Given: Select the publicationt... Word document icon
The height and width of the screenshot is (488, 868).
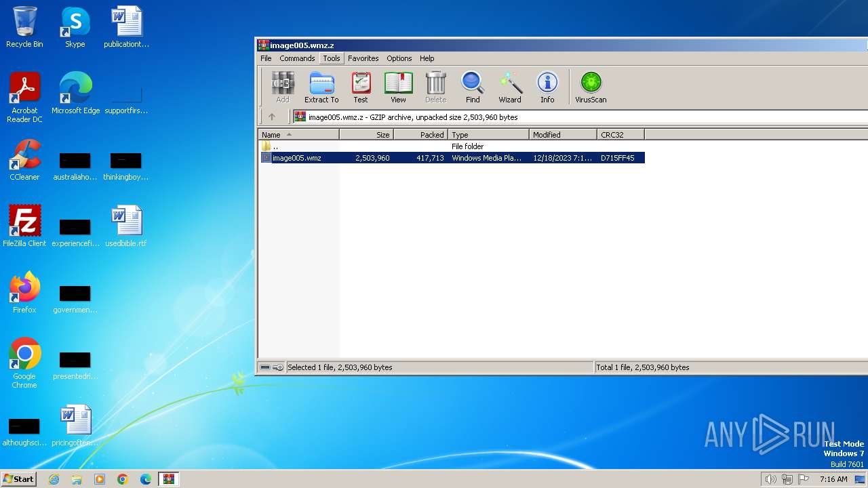Looking at the screenshot, I should pyautogui.click(x=126, y=27).
